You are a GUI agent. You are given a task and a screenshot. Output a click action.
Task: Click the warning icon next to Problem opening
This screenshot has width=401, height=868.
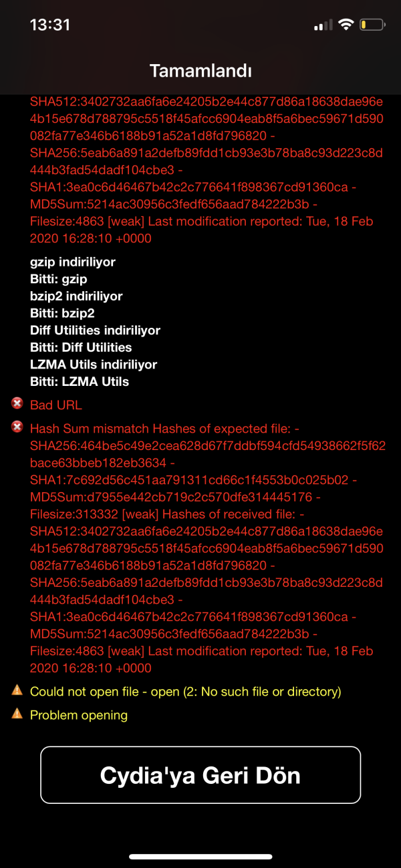click(x=17, y=714)
